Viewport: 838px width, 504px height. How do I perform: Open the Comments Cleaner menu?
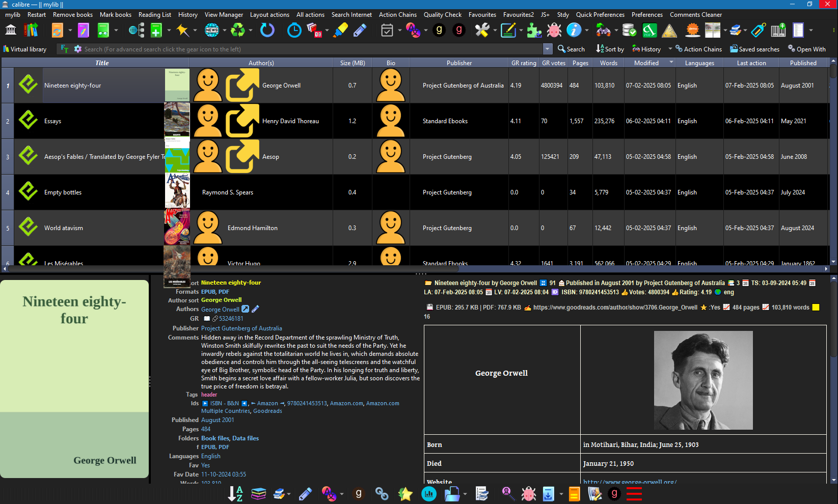click(696, 15)
